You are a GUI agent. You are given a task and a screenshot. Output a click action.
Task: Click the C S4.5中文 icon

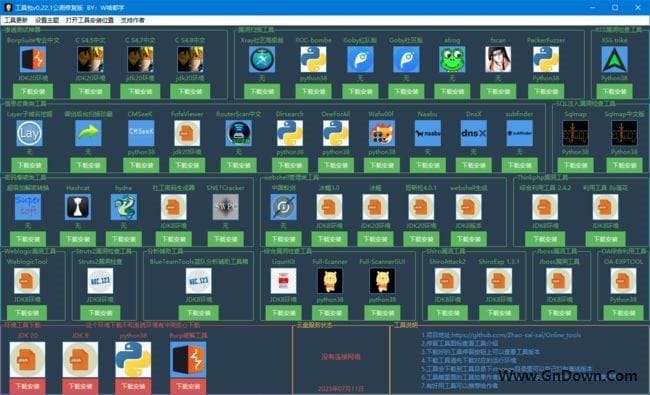click(90, 59)
